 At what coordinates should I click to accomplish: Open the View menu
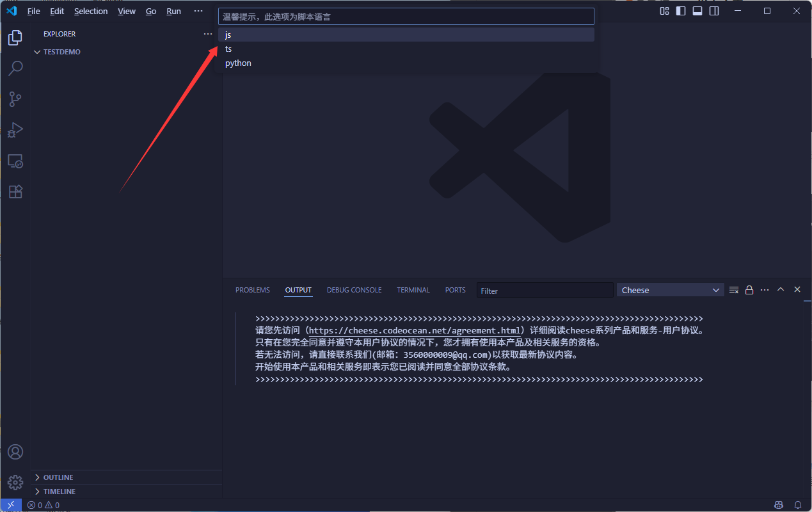127,11
